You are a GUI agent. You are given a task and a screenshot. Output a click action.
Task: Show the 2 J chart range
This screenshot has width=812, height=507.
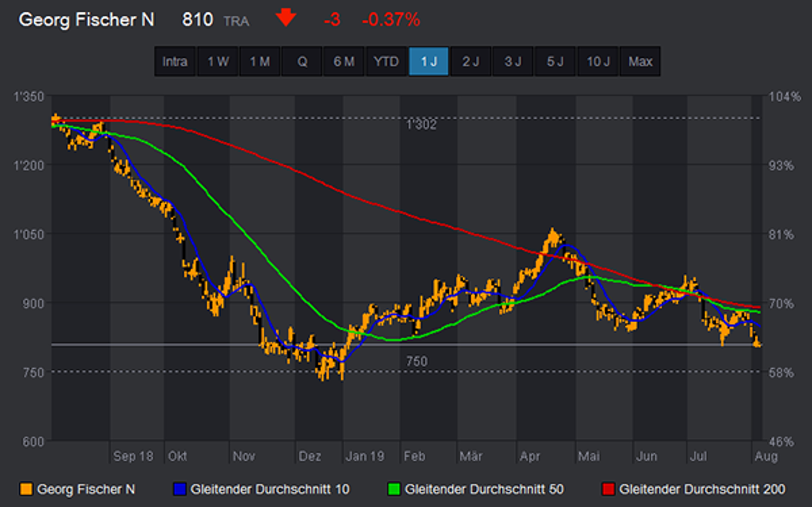[x=471, y=61]
